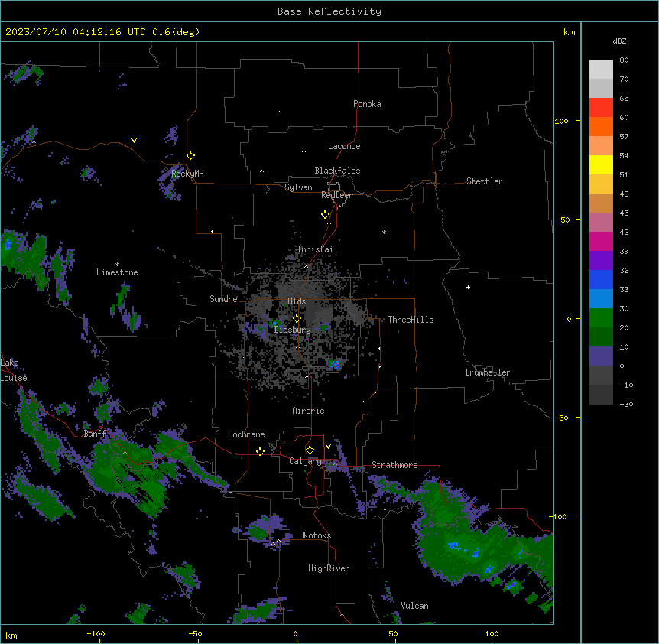
Task: Click the red 60-65 dBZ legend swatch
Action: pyautogui.click(x=601, y=107)
